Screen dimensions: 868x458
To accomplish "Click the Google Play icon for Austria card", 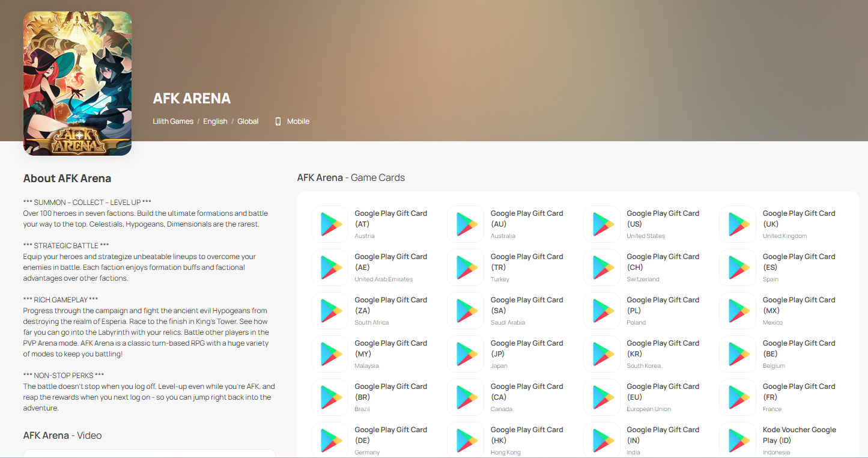I will tap(329, 224).
